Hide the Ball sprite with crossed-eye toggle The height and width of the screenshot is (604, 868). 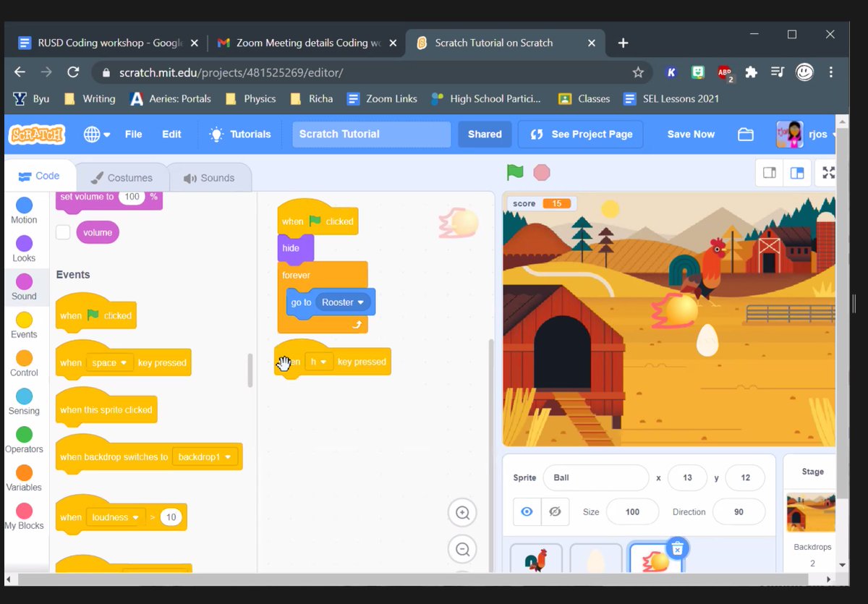pyautogui.click(x=555, y=511)
